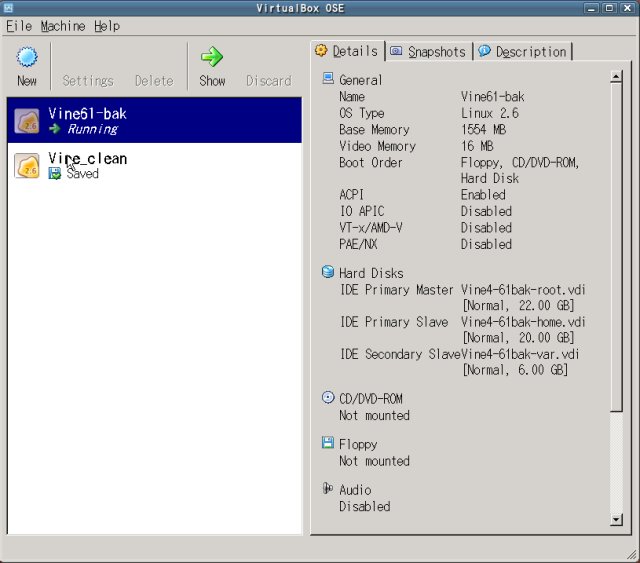Click the details scrollbar down arrow
640x563 pixels.
(x=616, y=519)
